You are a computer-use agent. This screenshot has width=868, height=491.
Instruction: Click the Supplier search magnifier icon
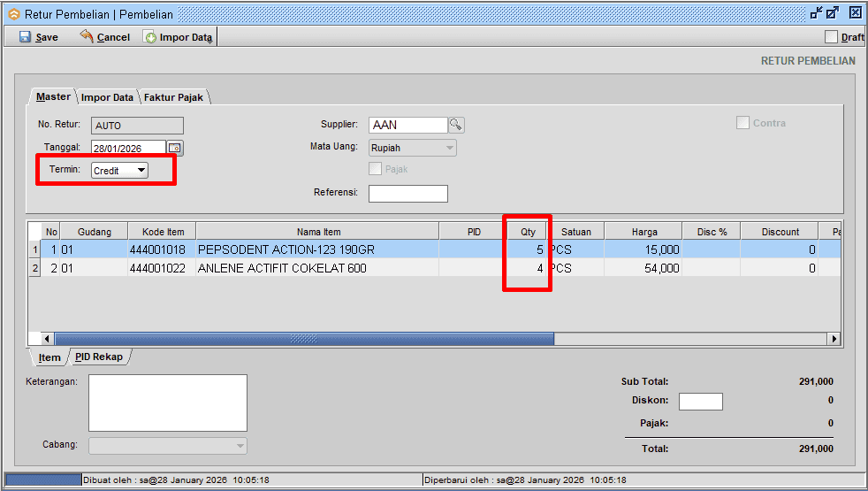[x=456, y=125]
